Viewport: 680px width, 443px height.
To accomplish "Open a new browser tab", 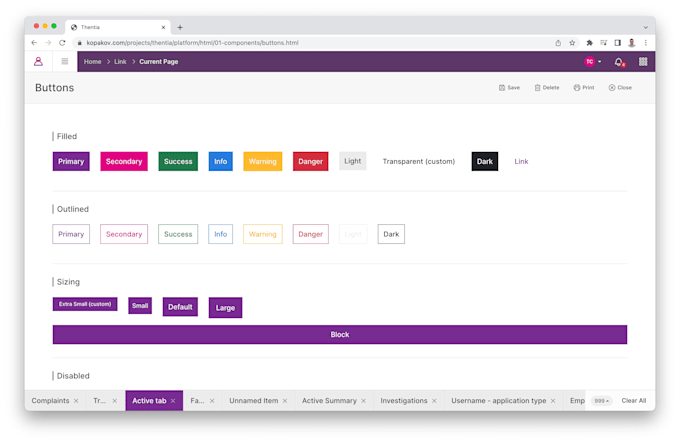I will click(180, 27).
